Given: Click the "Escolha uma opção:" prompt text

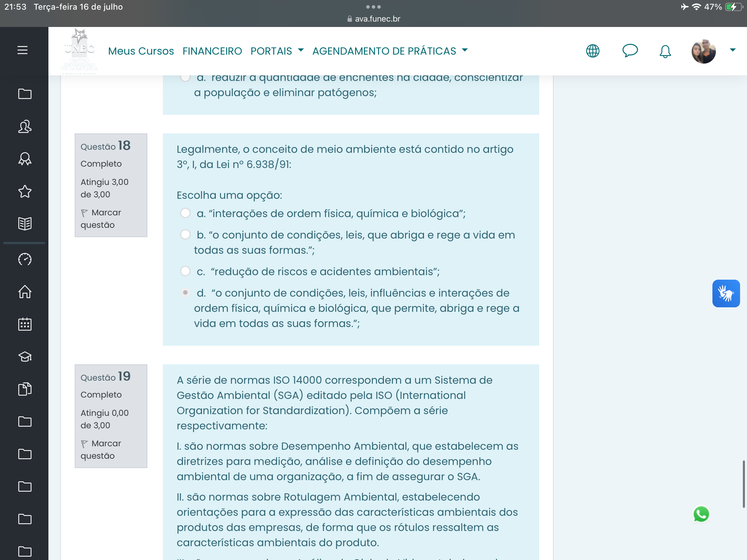Looking at the screenshot, I should [229, 195].
